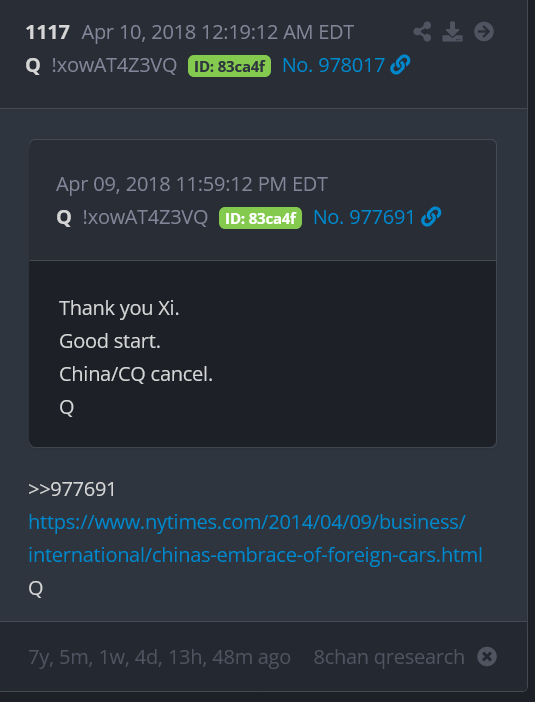The height and width of the screenshot is (702, 535).
Task: Click the post number 1117
Action: point(48,32)
